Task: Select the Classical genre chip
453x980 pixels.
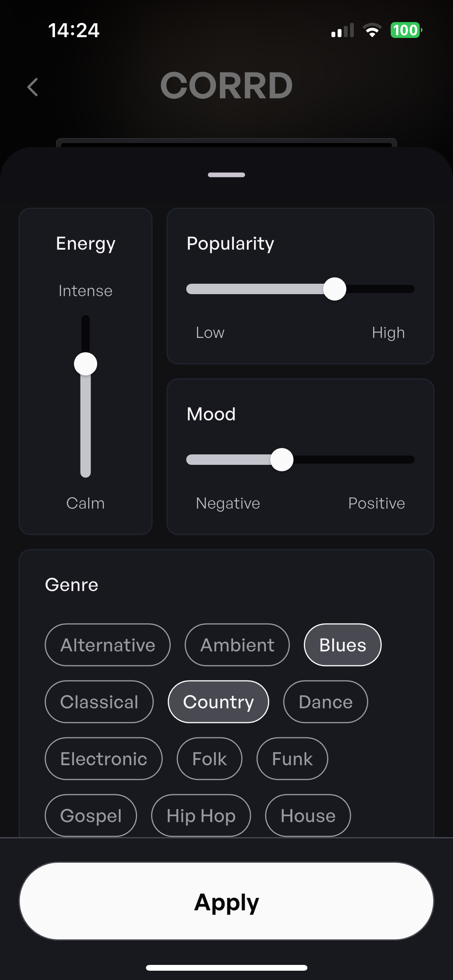Action: [99, 702]
